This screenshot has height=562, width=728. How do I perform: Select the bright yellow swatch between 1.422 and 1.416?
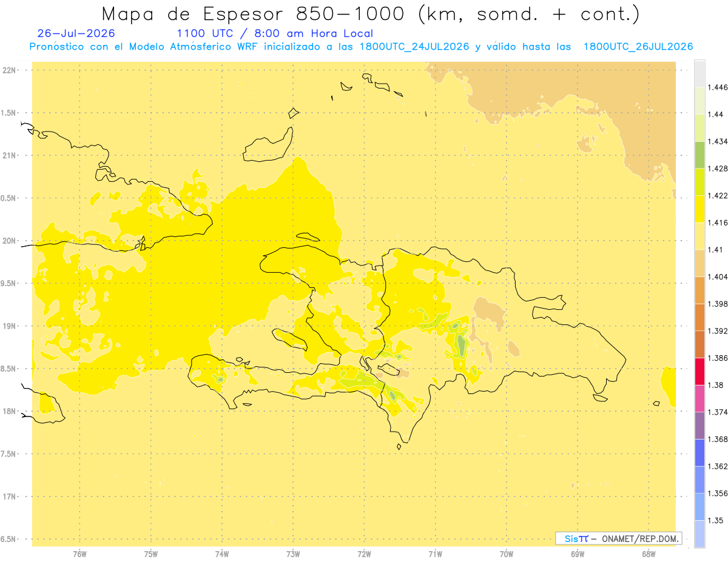click(x=699, y=209)
